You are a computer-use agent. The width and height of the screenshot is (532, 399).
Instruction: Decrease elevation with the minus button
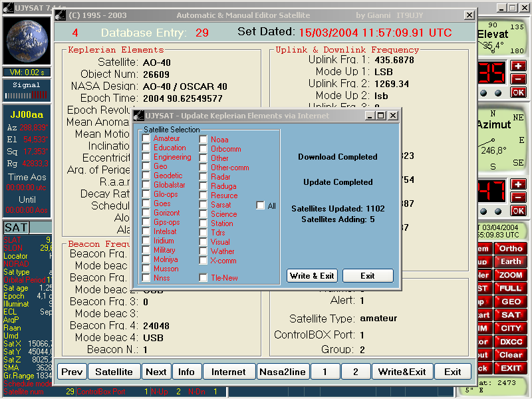tap(518, 79)
